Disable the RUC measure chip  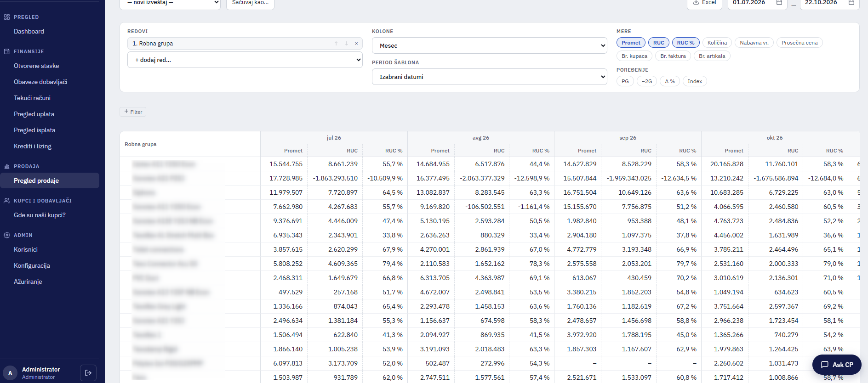659,43
